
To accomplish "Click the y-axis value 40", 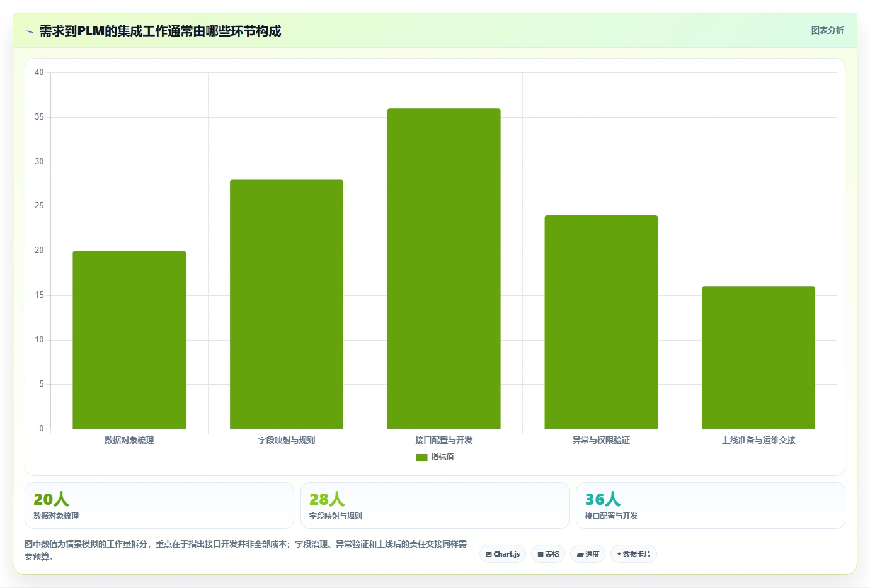I will pos(39,72).
